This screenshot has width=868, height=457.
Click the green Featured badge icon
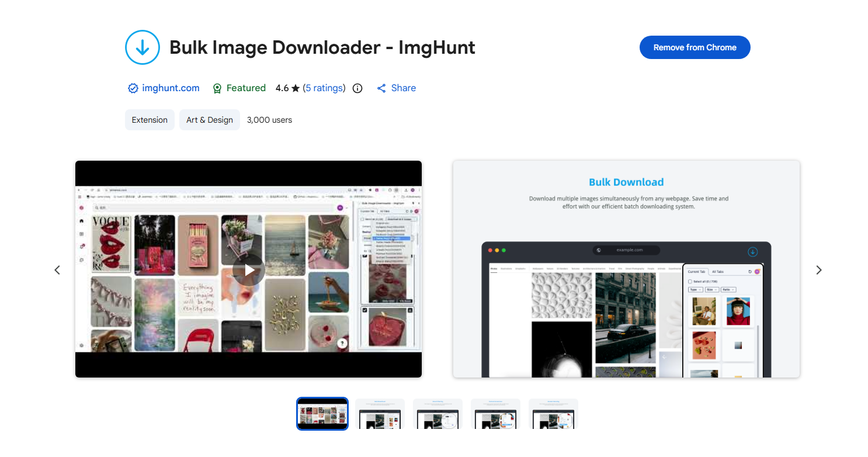(x=217, y=88)
